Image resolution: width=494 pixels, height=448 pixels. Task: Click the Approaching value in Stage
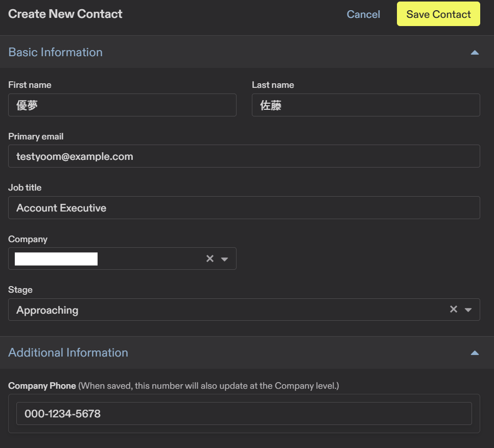[x=48, y=310]
